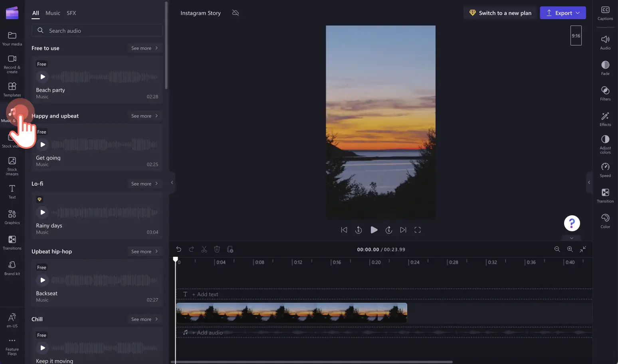Open the Filters tool
The width and height of the screenshot is (618, 364).
pyautogui.click(x=605, y=93)
